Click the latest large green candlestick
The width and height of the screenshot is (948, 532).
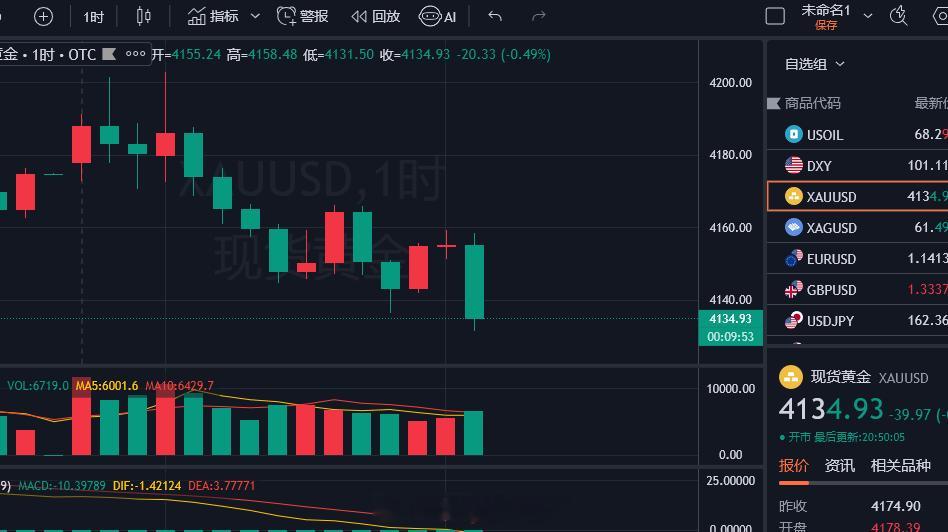coord(474,282)
